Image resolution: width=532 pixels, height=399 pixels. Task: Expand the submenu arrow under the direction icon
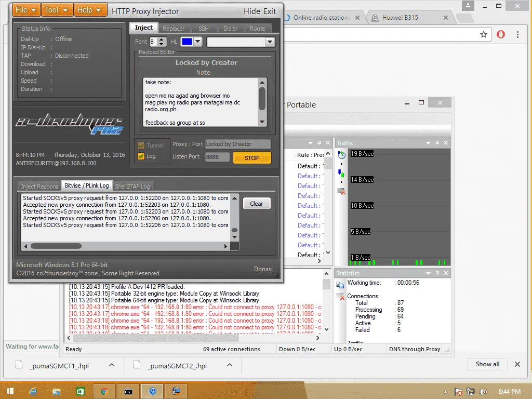341,182
